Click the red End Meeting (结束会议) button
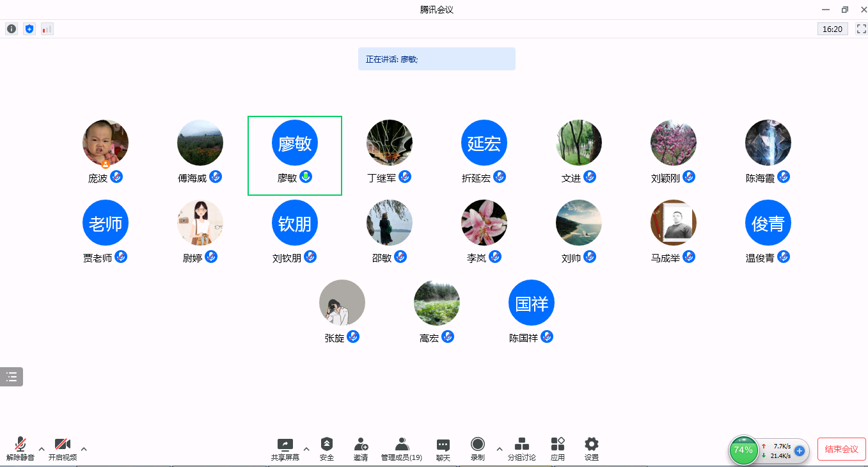 [841, 449]
